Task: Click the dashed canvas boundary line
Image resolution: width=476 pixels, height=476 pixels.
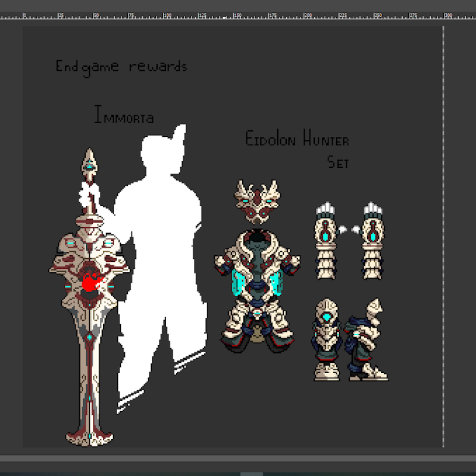Action: click(443, 237)
